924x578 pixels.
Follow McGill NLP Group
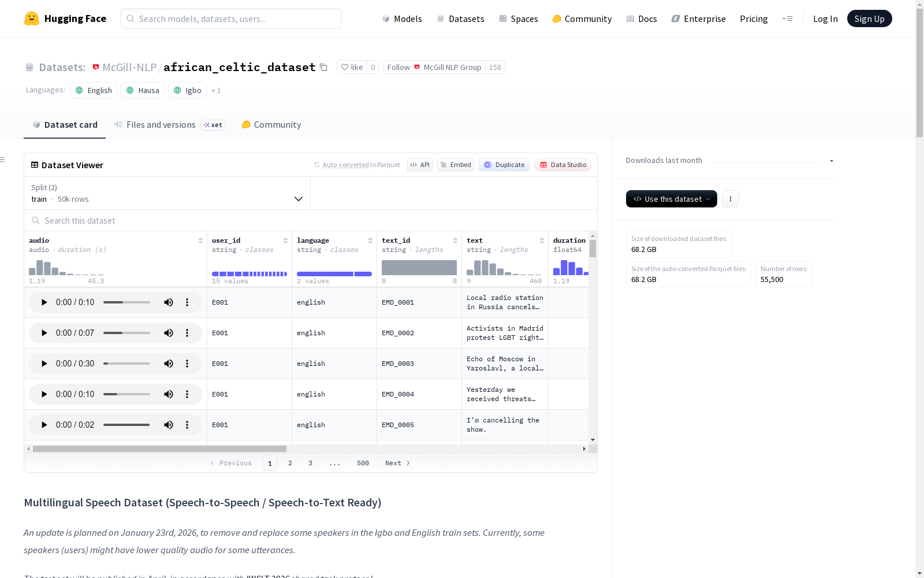tap(434, 68)
